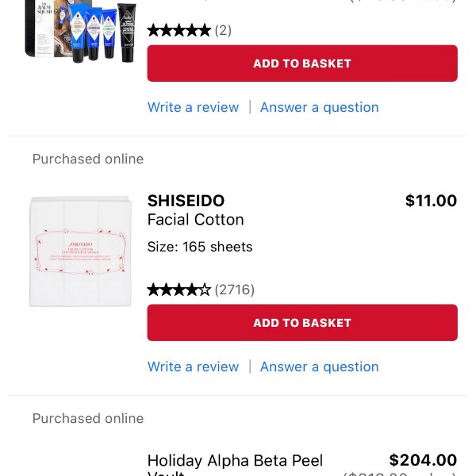View the 2716 reviews for Facial Cotton

pos(235,290)
